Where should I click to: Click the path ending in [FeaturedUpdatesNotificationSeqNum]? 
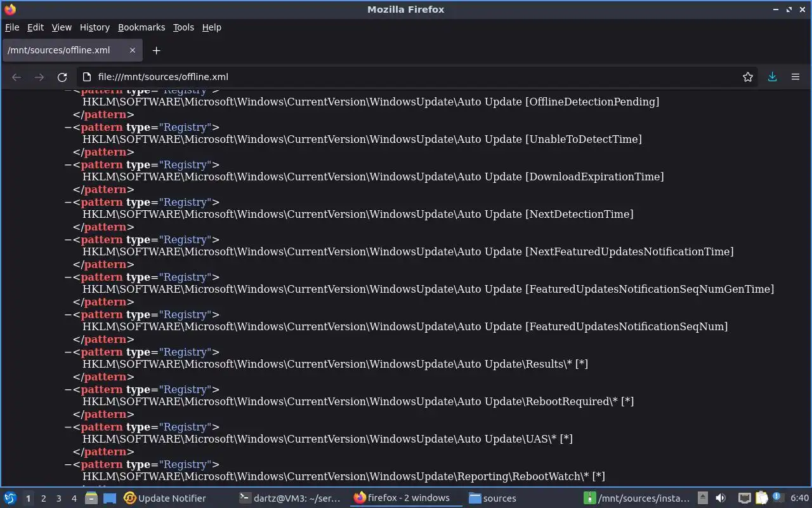click(x=405, y=326)
